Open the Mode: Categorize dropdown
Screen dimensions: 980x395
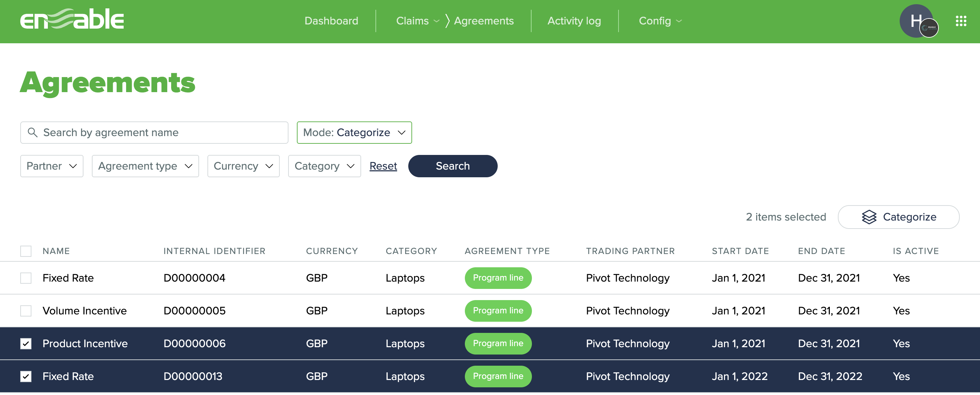pos(354,132)
